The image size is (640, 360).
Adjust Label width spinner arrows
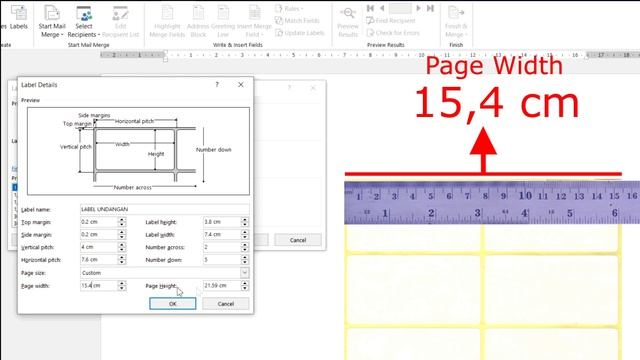pos(244,234)
